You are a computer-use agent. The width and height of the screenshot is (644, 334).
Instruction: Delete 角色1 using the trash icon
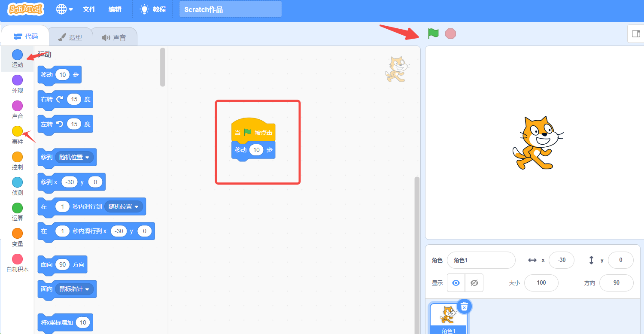tap(464, 306)
